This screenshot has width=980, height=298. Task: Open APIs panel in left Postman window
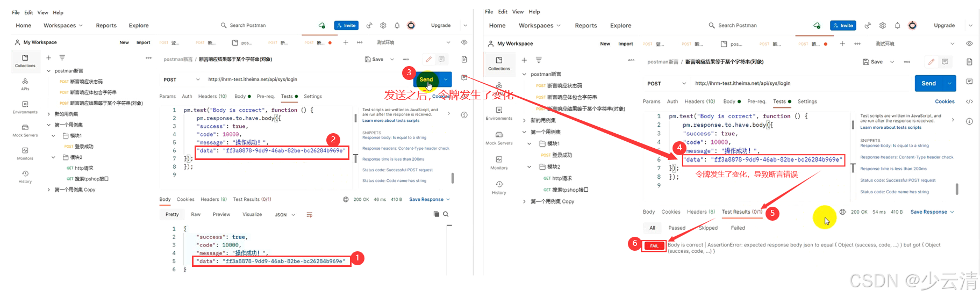click(x=25, y=84)
